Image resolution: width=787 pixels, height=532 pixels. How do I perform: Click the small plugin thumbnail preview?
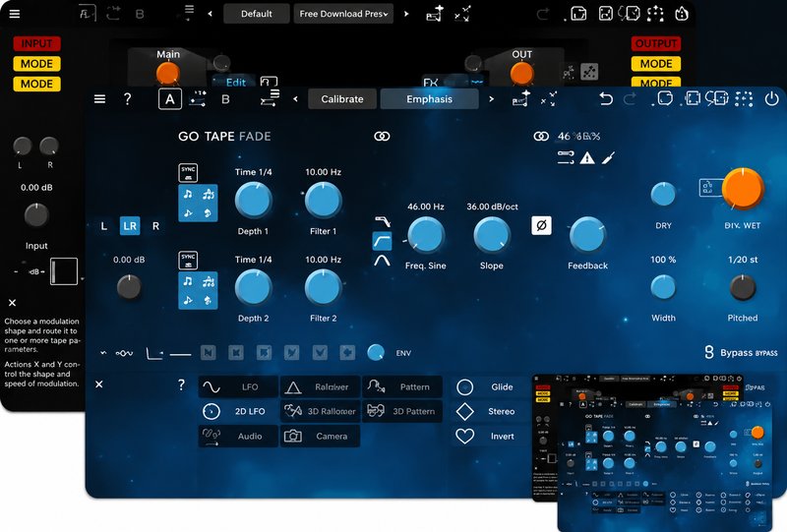point(652,451)
